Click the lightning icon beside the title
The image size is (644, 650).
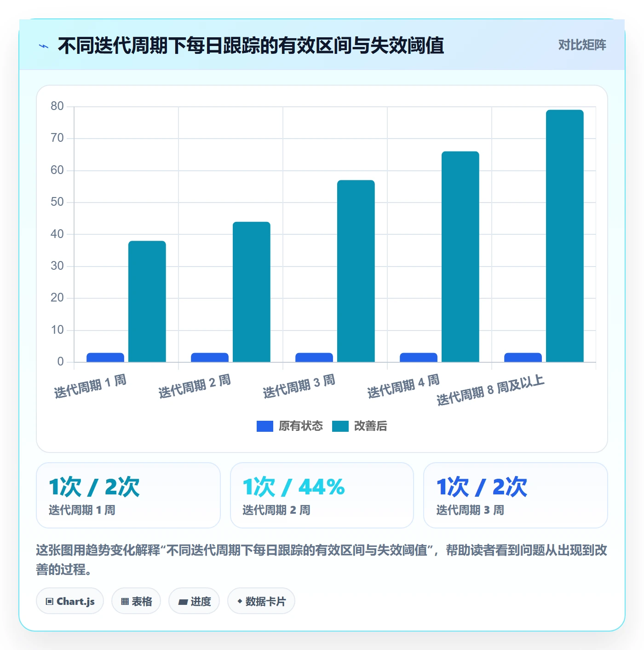(44, 46)
